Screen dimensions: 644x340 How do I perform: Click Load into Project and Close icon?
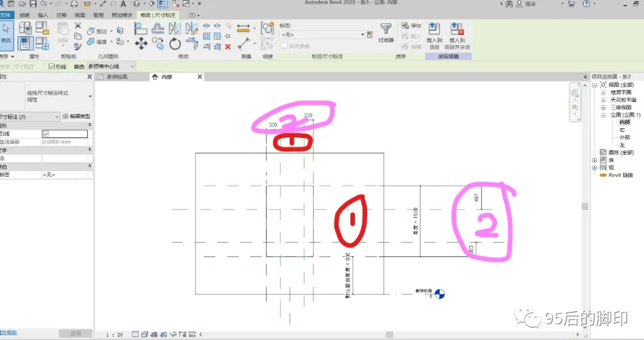457,36
